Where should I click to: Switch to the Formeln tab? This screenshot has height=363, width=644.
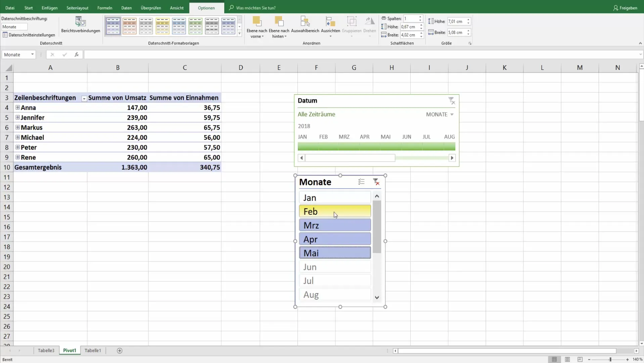tap(105, 8)
